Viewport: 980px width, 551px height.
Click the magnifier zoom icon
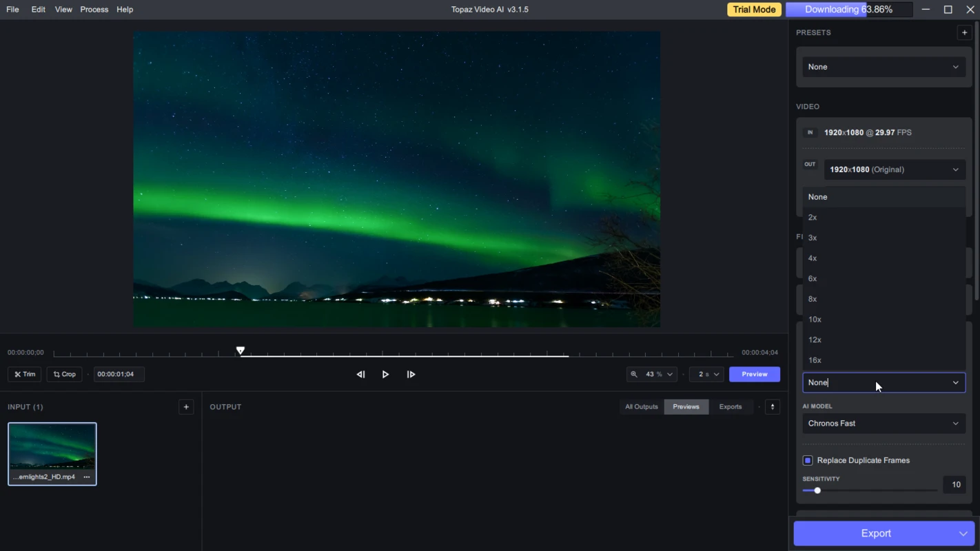pos(634,374)
